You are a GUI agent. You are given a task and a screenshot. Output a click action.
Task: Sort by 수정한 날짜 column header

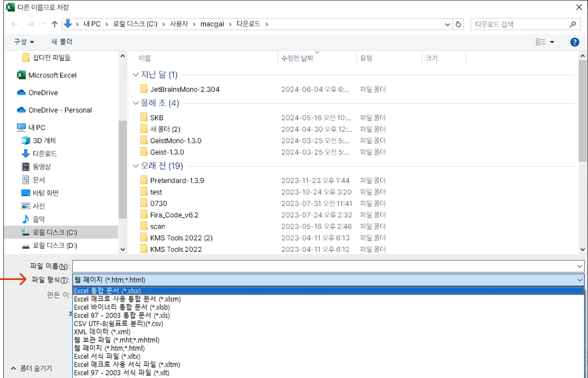coord(297,58)
